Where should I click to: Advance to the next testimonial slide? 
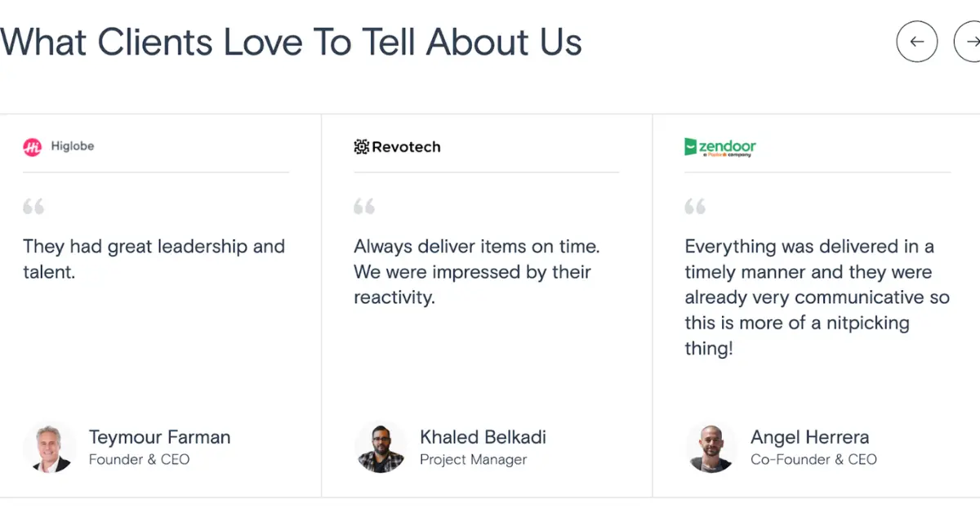pyautogui.click(x=972, y=41)
